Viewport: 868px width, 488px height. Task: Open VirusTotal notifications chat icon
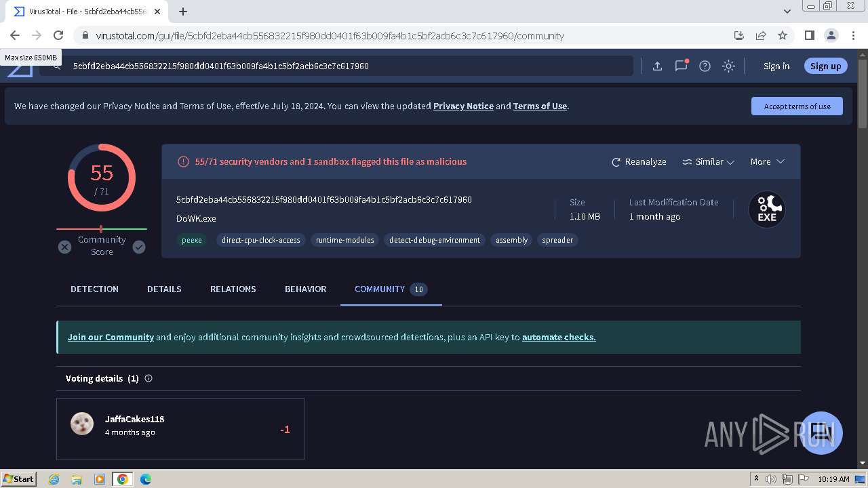pyautogui.click(x=681, y=66)
